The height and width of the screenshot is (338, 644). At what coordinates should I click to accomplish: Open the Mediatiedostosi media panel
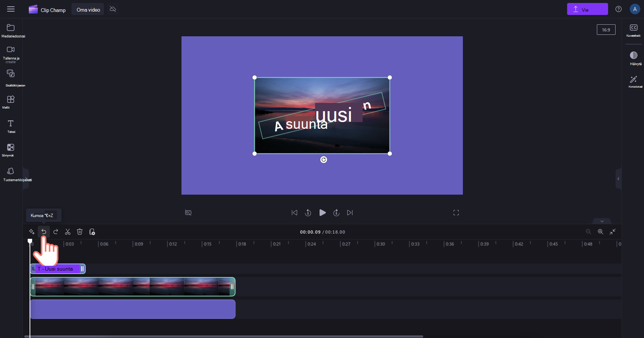pos(11,31)
